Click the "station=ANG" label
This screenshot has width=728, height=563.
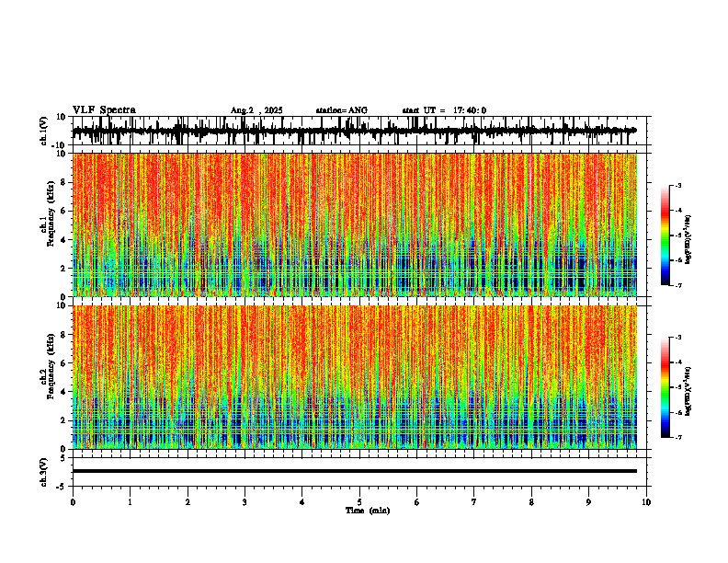[341, 110]
